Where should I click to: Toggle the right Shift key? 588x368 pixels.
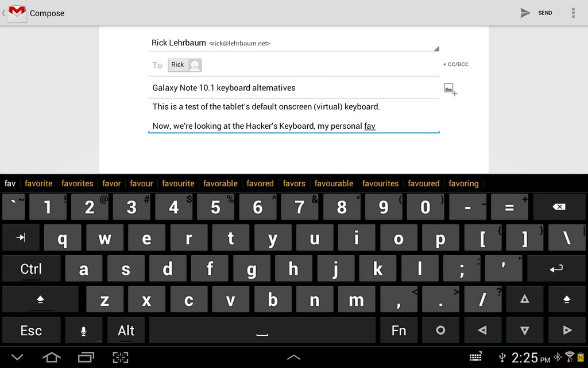tap(567, 299)
